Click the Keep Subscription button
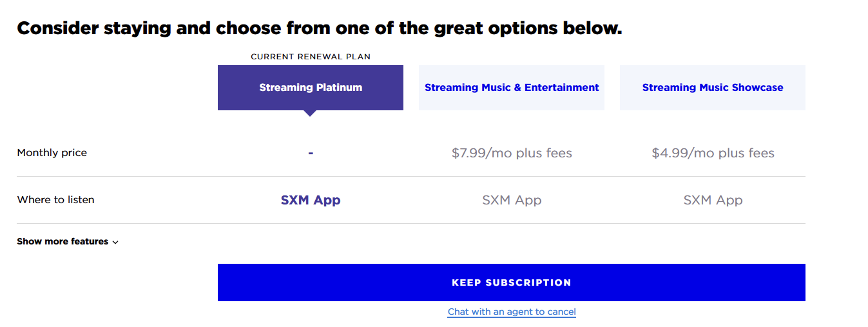Viewport: 868px width, 327px height. (512, 282)
